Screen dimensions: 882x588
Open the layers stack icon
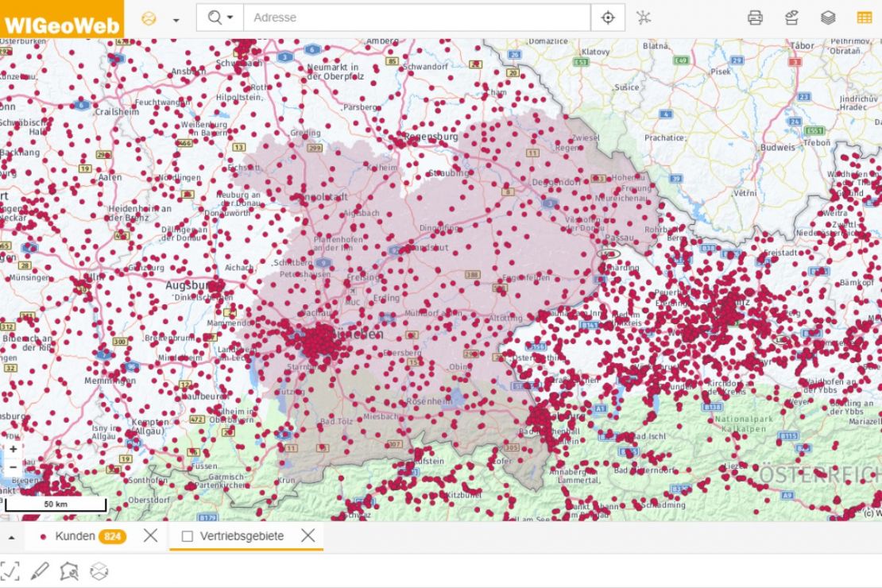coord(828,17)
